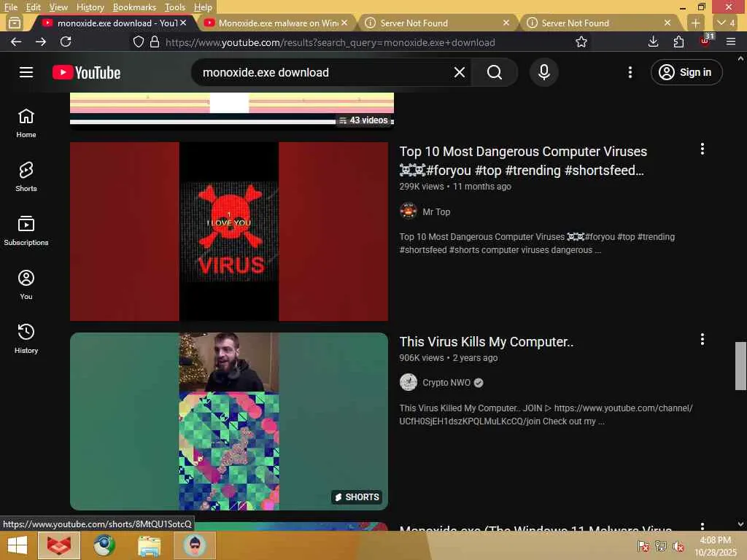Click the page vertical scrollbar thumb
747x560 pixels.
coord(740,366)
